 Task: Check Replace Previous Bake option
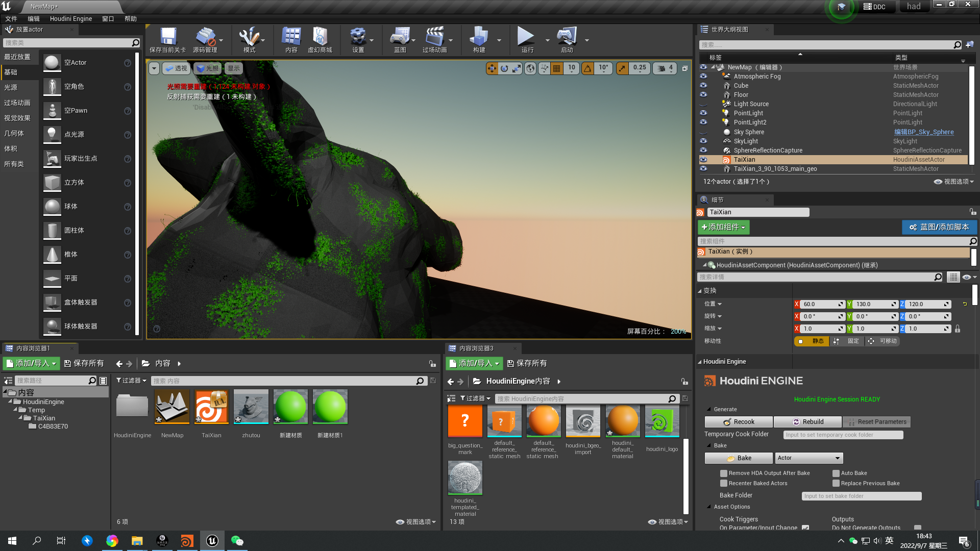(x=836, y=483)
